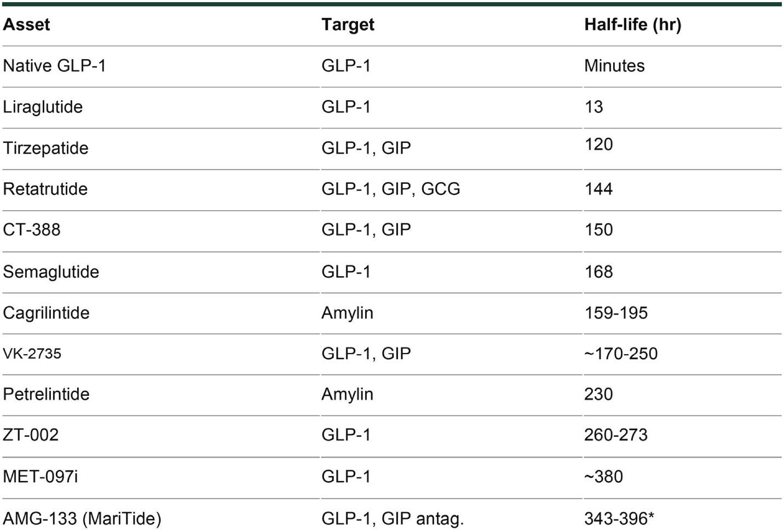
Task: Click the Asset column header
Action: tap(26, 25)
